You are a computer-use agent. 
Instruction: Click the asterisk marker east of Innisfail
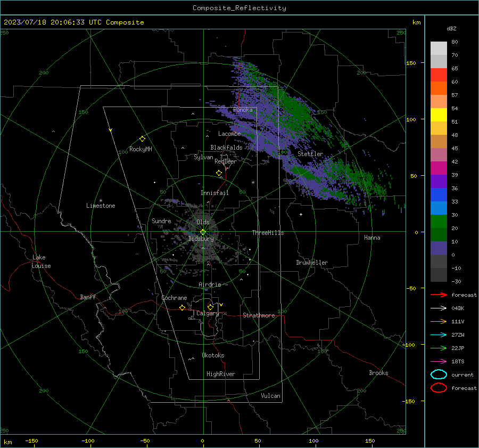[253, 183]
